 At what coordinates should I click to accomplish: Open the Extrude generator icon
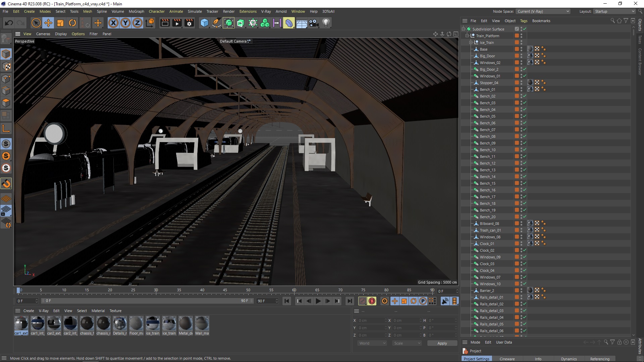[x=241, y=23]
